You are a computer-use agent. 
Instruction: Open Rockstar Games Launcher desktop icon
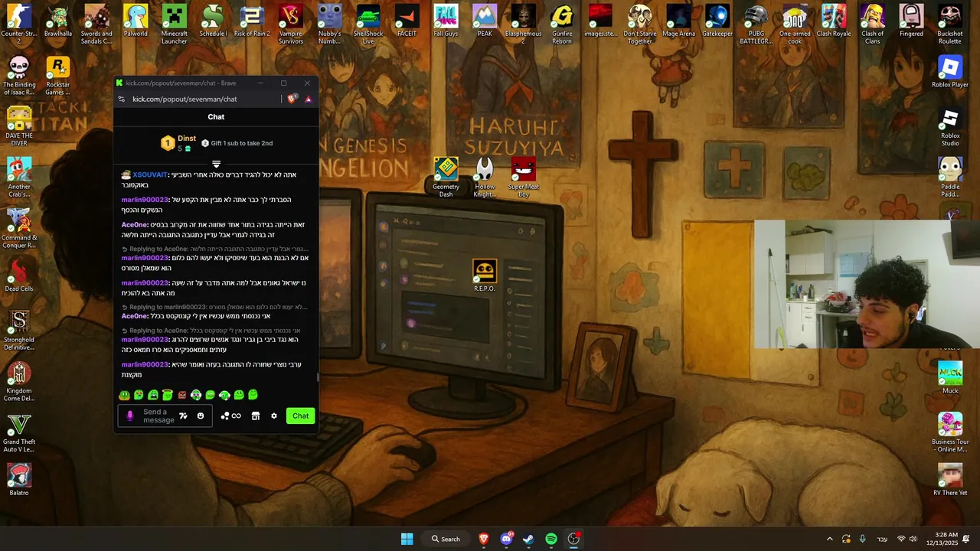pos(58,76)
